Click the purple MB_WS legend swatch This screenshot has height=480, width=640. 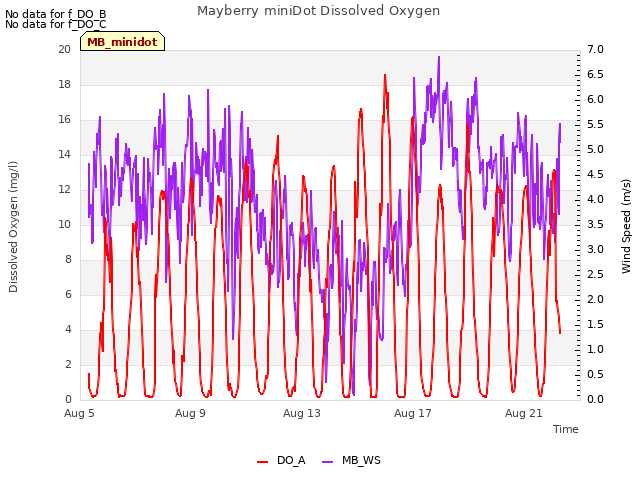tap(328, 462)
